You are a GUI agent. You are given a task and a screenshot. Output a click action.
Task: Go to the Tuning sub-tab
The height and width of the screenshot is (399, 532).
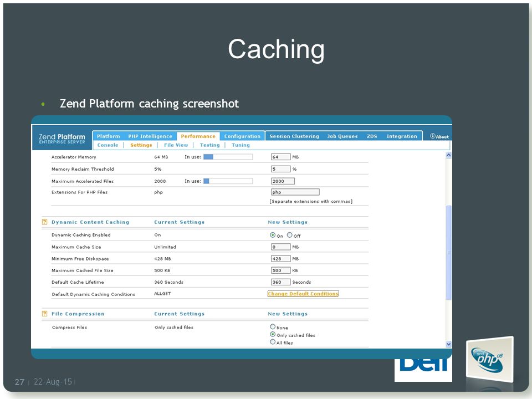pos(241,145)
